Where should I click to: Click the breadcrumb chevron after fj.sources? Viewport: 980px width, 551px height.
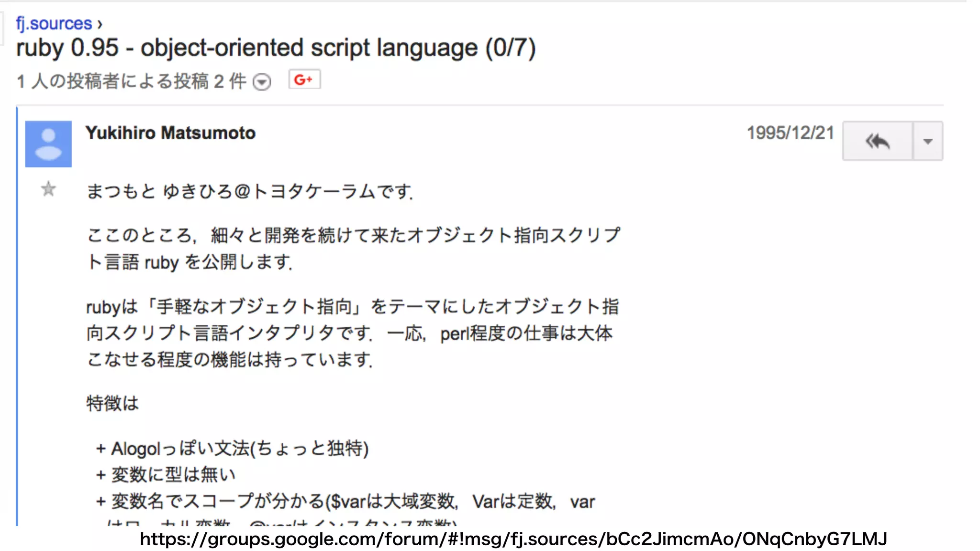tap(100, 24)
